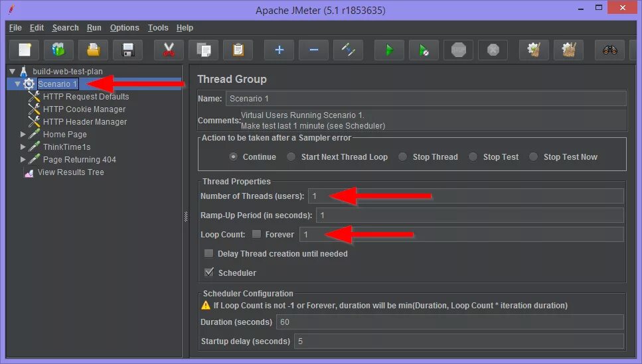642x364 pixels.
Task: Click the Stop test icon
Action: (x=459, y=50)
